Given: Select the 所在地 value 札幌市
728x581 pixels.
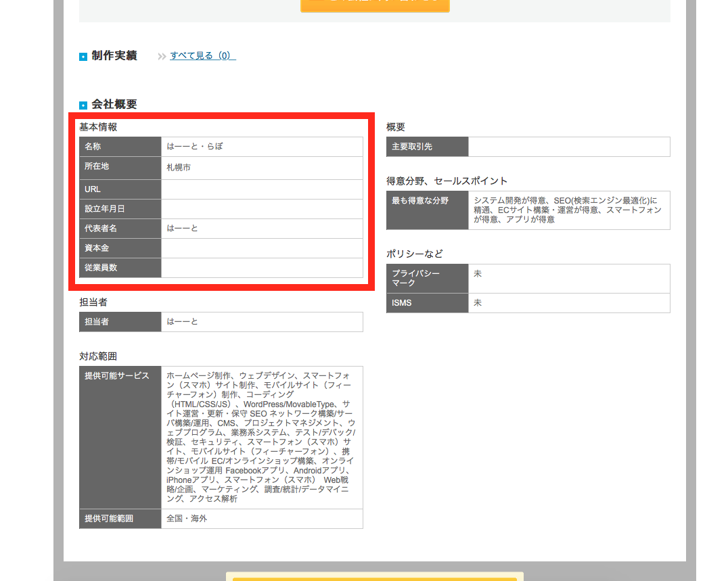Looking at the screenshot, I should pos(179,167).
